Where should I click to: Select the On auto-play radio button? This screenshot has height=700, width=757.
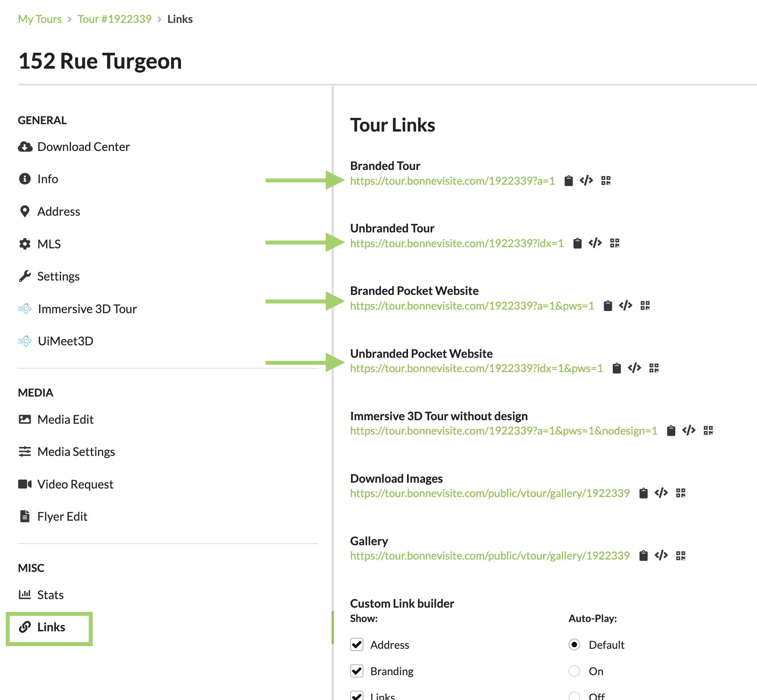coord(574,671)
